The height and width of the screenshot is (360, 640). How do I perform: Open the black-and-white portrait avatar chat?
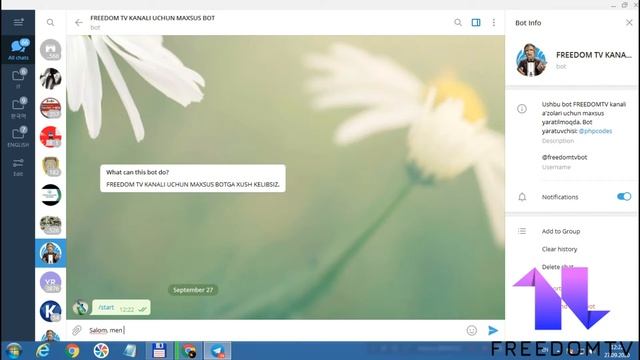[x=50, y=79]
